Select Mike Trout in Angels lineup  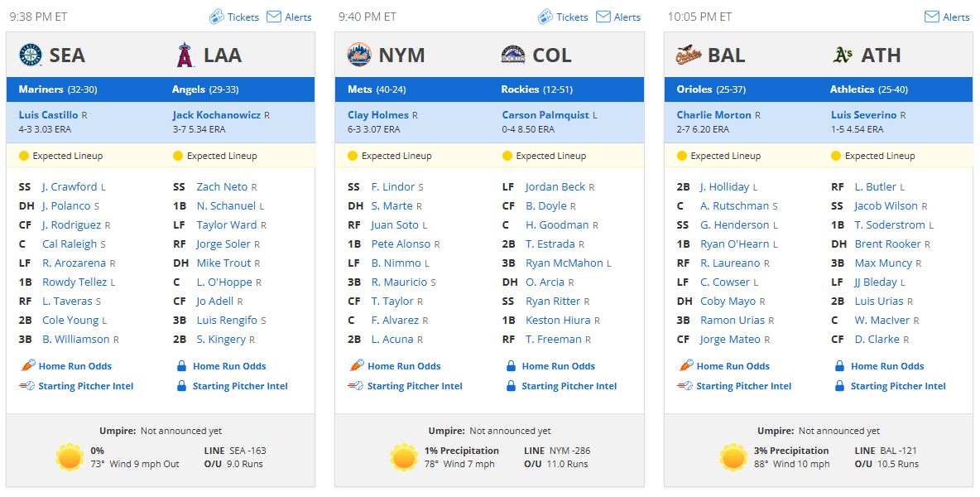(x=223, y=263)
